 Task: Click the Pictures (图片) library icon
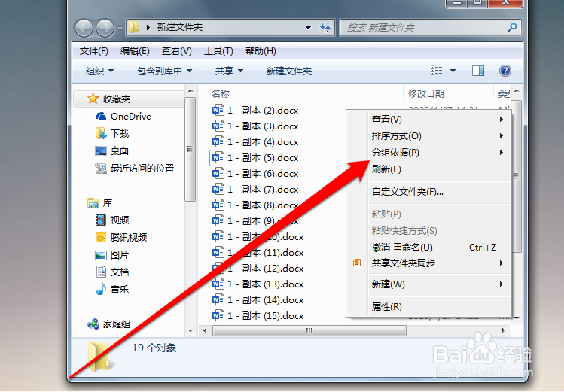[x=101, y=255]
